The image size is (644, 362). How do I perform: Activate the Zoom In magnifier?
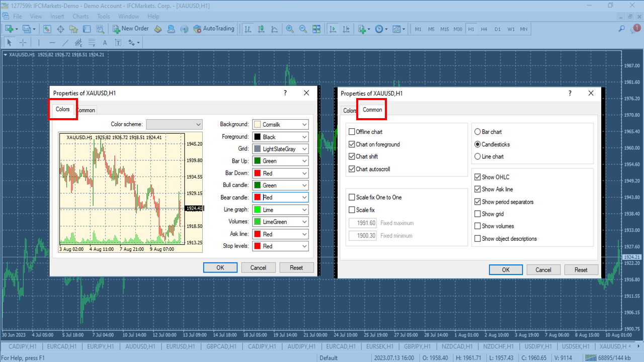pyautogui.click(x=289, y=29)
